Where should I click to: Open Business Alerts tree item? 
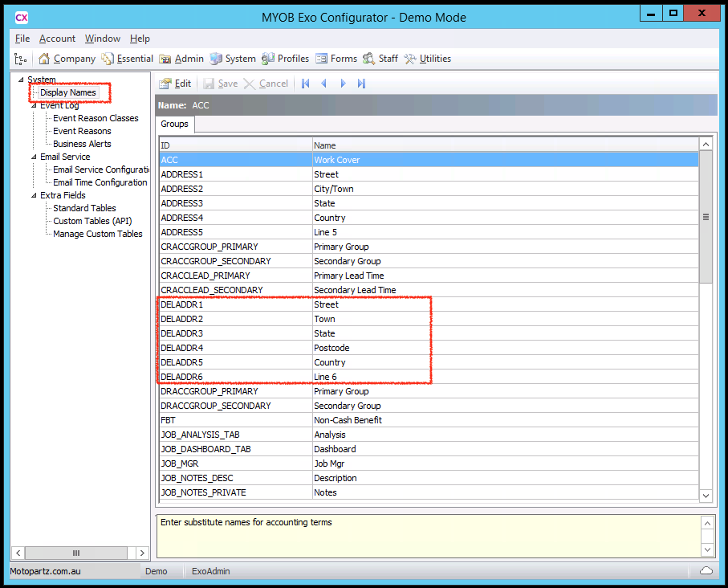pyautogui.click(x=82, y=144)
